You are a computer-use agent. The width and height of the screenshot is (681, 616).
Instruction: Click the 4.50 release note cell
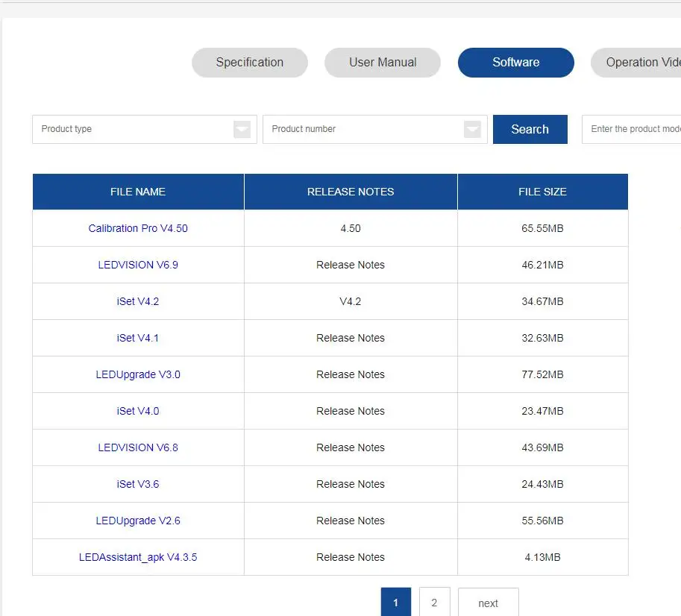tap(351, 228)
